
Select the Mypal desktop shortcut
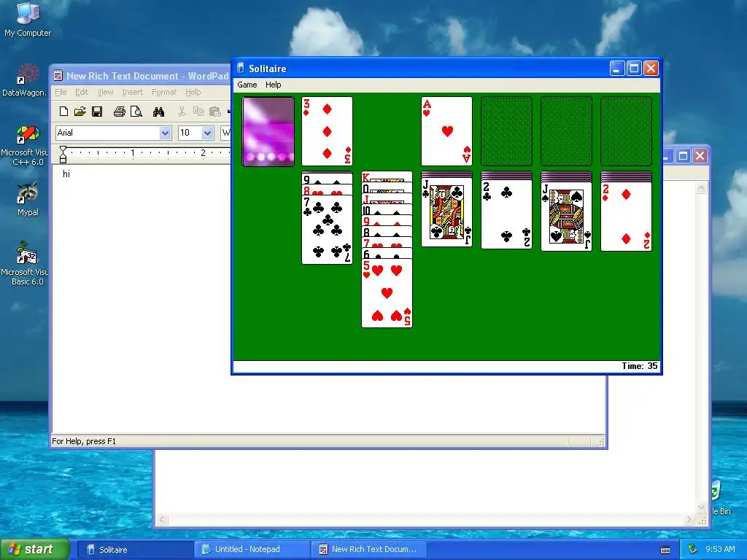(28, 199)
